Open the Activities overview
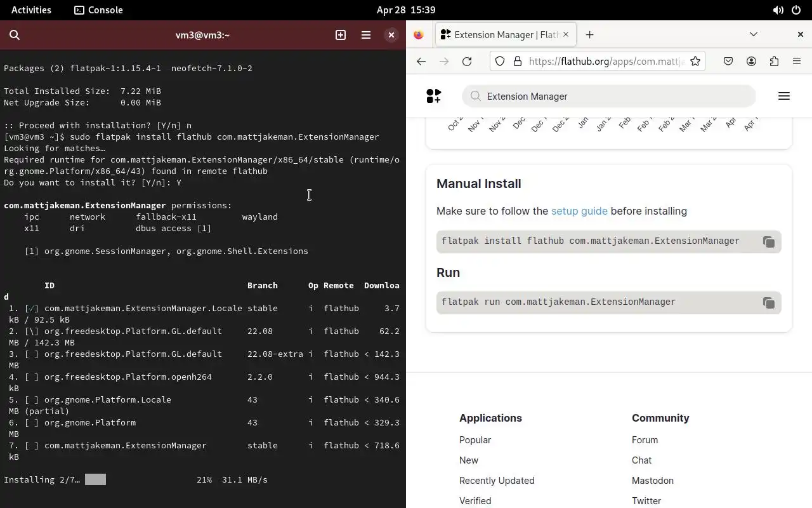812x508 pixels. coord(31,10)
